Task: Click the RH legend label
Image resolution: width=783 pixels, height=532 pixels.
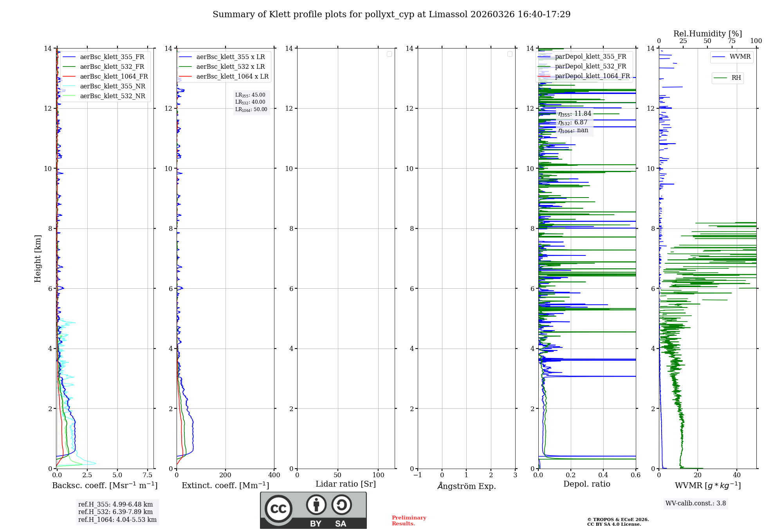Action: (x=736, y=78)
